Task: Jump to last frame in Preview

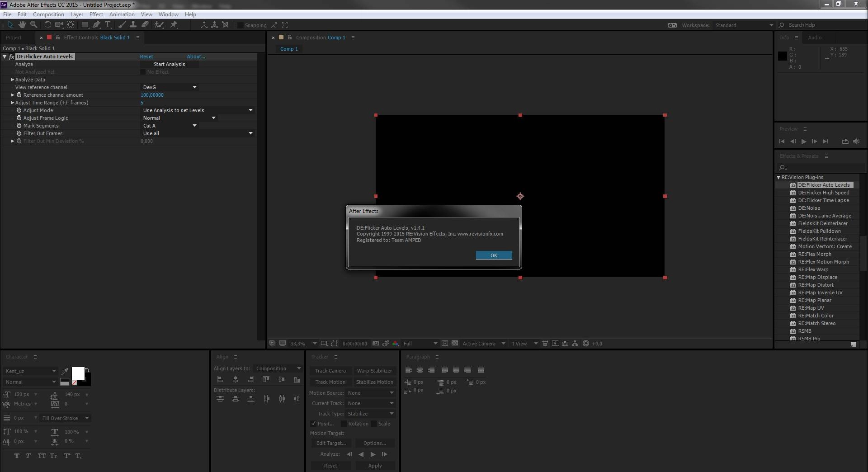Action: 826,142
